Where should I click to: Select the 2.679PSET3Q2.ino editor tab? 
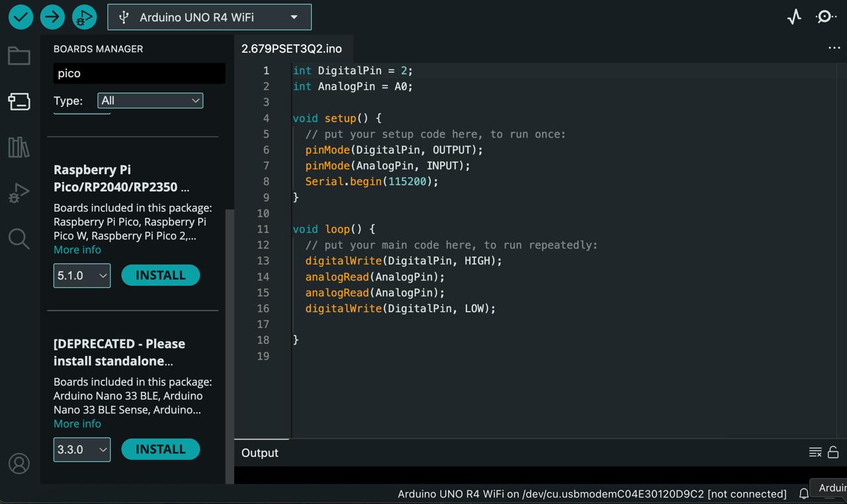click(x=292, y=49)
